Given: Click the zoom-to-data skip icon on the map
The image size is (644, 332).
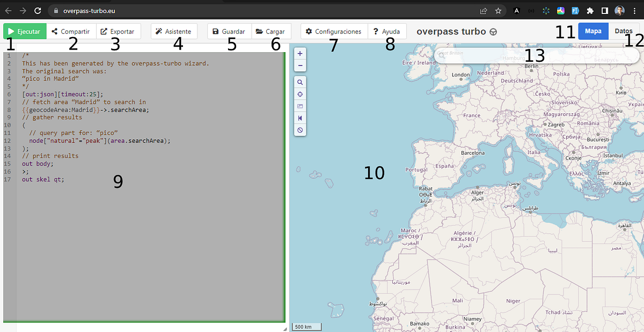Looking at the screenshot, I should [299, 118].
